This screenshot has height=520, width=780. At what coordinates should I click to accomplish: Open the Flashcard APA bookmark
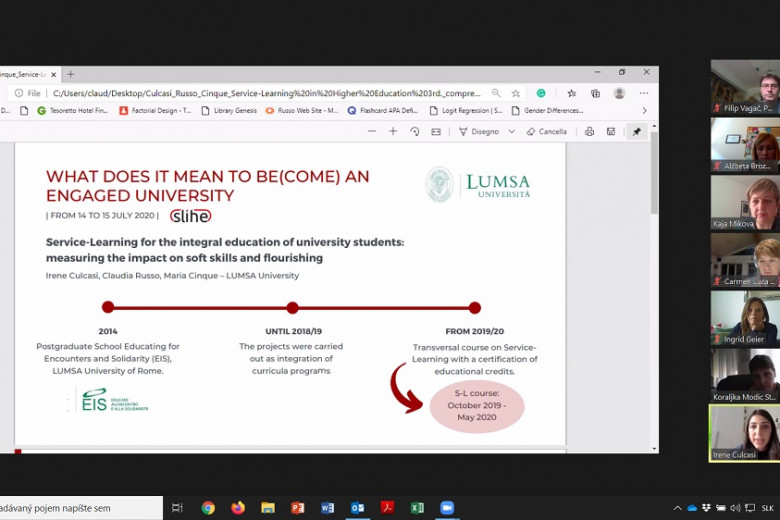click(x=383, y=110)
